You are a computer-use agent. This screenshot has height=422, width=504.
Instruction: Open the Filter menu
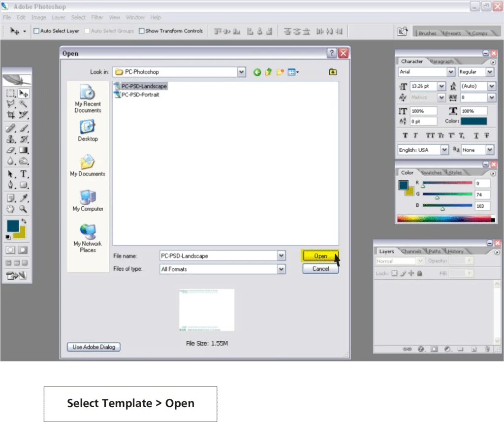coord(97,17)
